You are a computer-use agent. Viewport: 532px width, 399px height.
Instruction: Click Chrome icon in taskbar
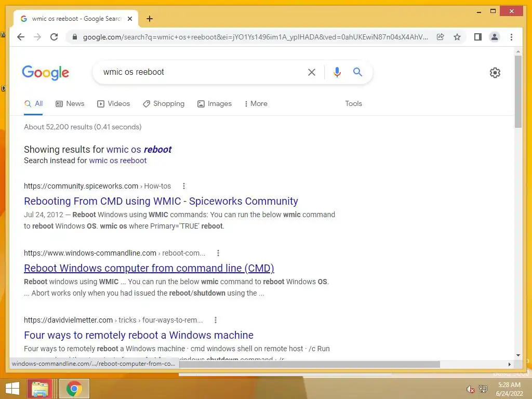pos(74,389)
